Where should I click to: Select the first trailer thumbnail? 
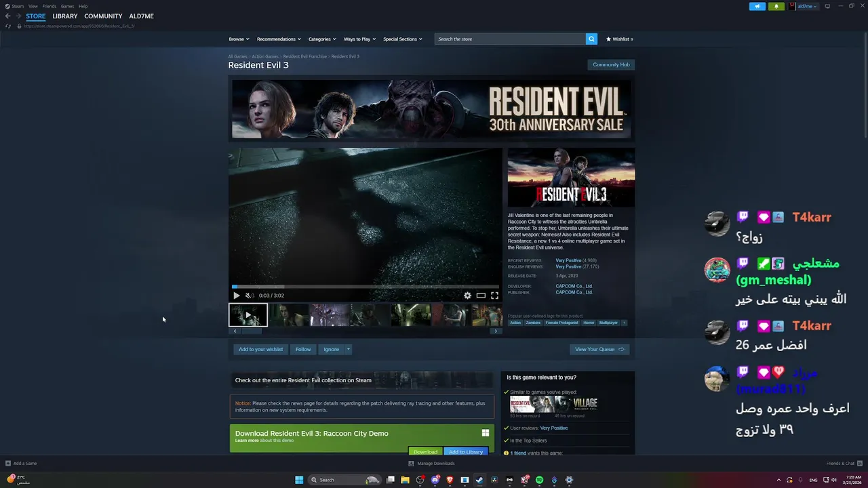[248, 315]
